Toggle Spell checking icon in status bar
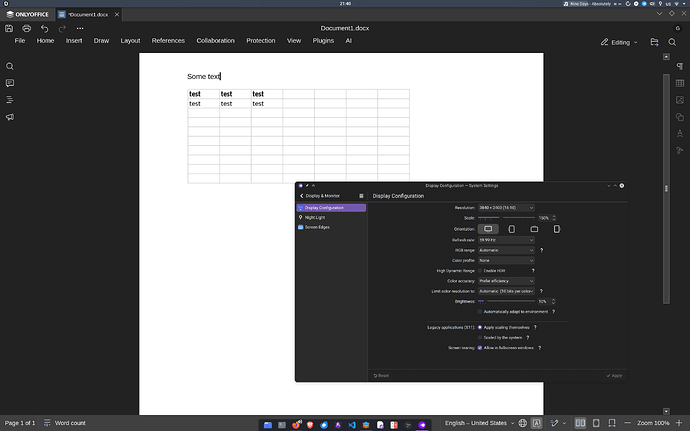This screenshot has width=690, height=431. [536, 423]
